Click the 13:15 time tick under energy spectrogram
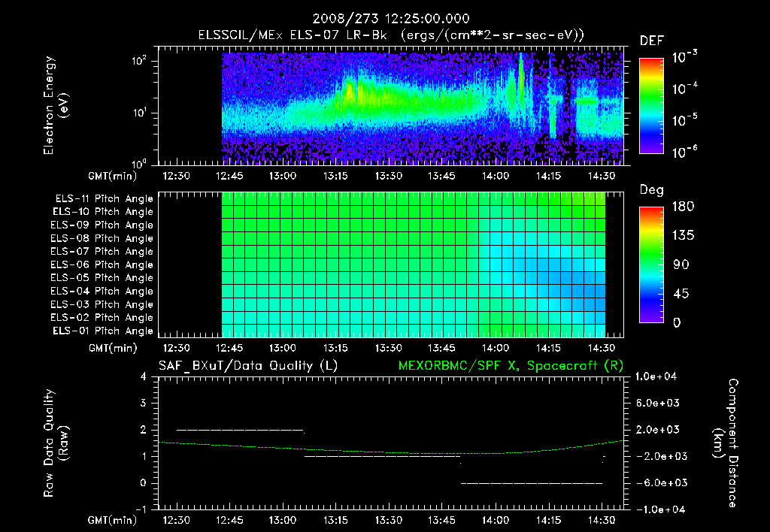Image resolution: width=770 pixels, height=532 pixels. pos(335,176)
